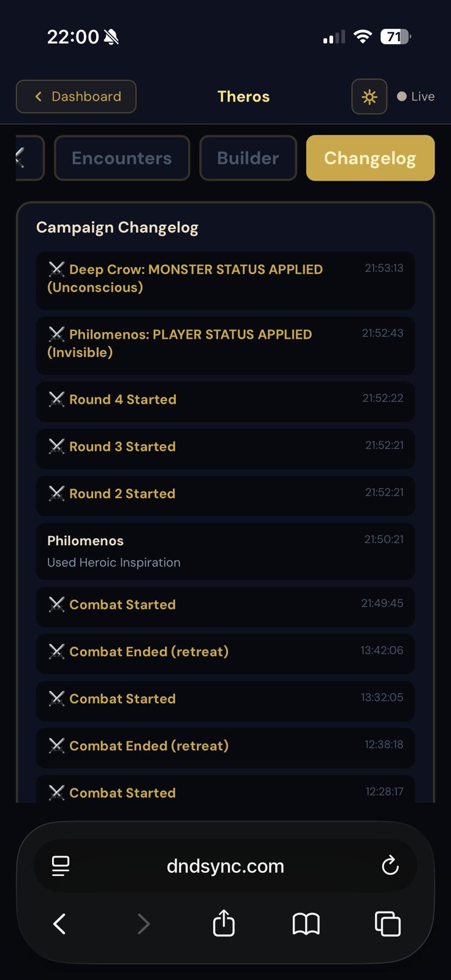Toggle the Live session indicator
The image size is (451, 980).
coord(415,96)
